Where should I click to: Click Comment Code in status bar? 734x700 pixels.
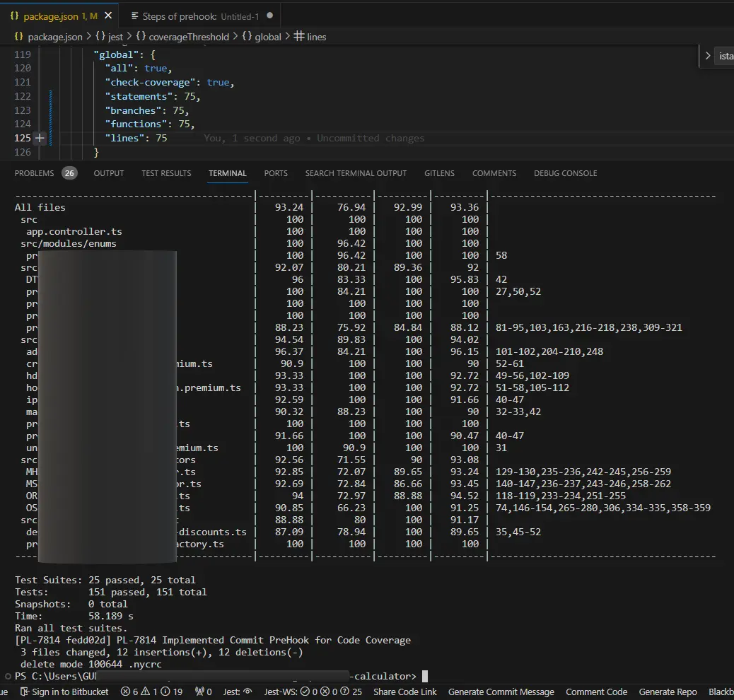point(596,692)
